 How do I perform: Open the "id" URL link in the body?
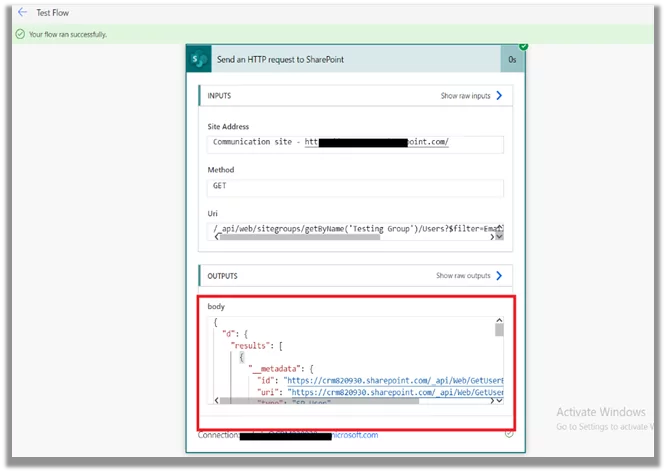[x=393, y=380]
